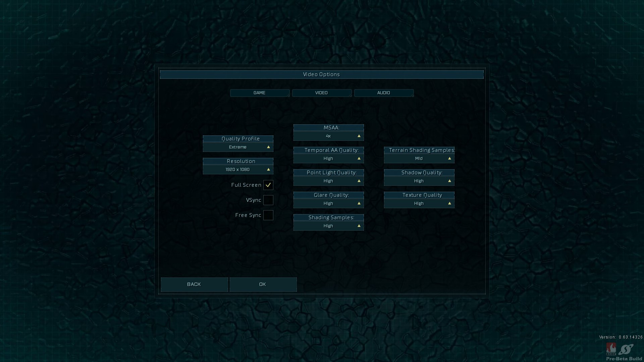Click the Glare Quality arrow icon

click(x=359, y=203)
